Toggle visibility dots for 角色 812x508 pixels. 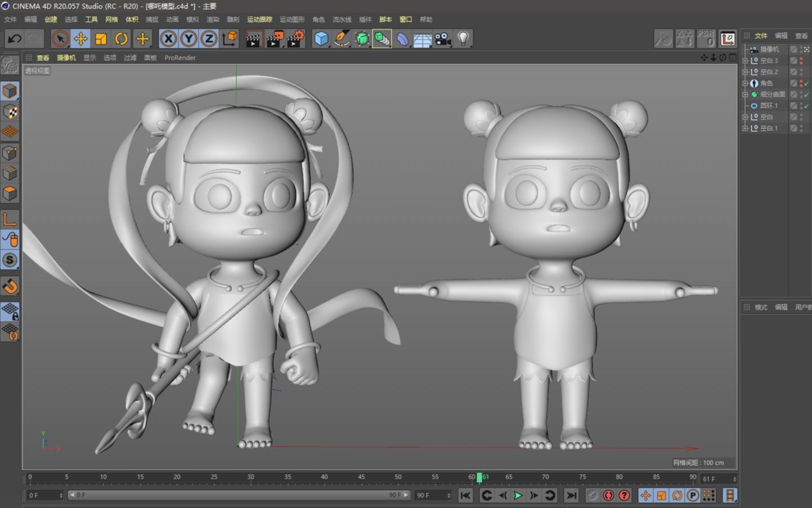click(x=801, y=83)
